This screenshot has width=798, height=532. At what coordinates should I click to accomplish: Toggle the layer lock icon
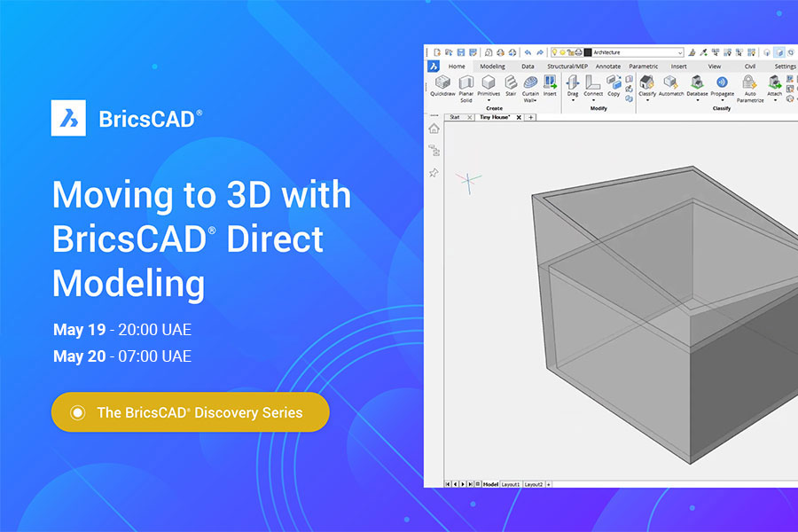point(571,52)
